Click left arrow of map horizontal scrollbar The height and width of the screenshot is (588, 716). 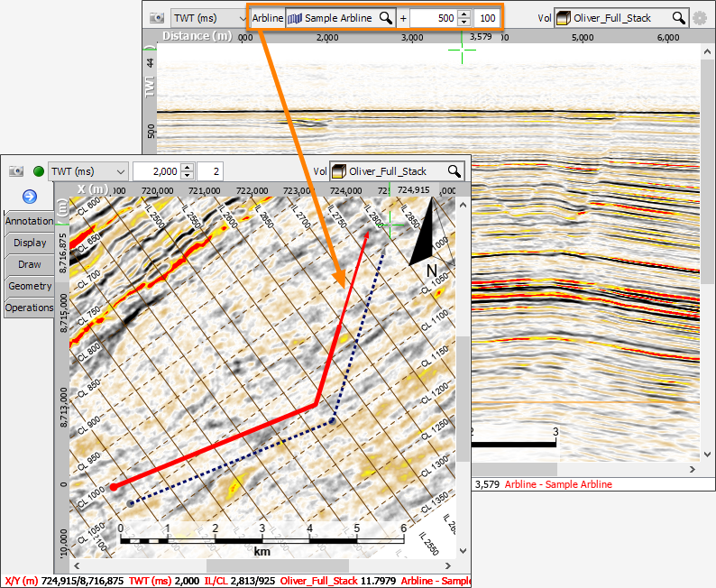pyautogui.click(x=77, y=565)
